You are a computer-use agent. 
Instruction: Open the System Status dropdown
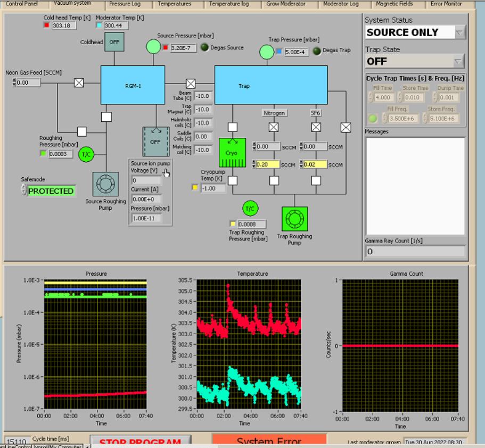(459, 32)
